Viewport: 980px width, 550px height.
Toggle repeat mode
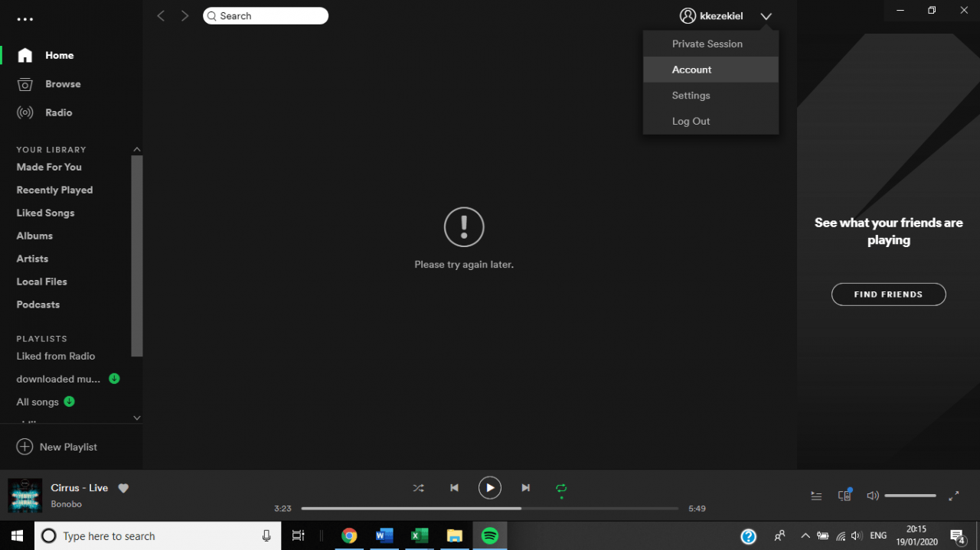(561, 488)
